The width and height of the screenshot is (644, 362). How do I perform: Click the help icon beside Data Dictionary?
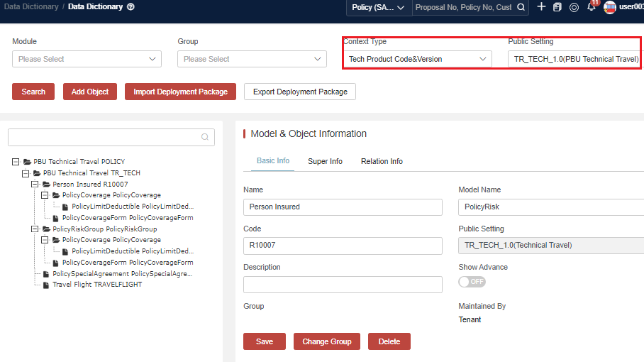point(131,7)
